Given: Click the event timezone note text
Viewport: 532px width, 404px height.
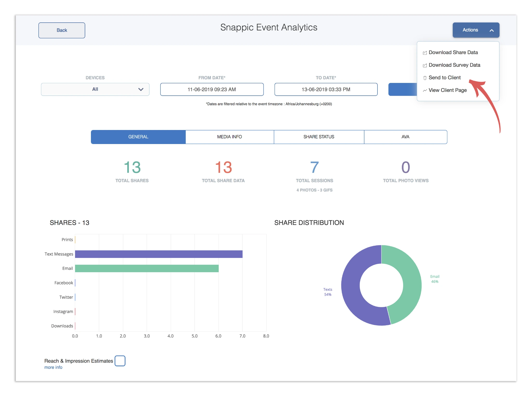Looking at the screenshot, I should pyautogui.click(x=269, y=104).
